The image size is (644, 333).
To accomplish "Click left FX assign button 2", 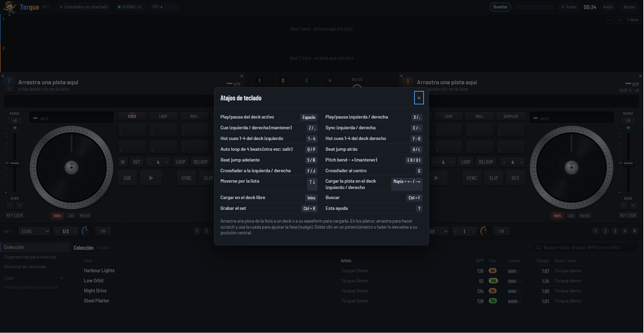I will pyautogui.click(x=207, y=231).
